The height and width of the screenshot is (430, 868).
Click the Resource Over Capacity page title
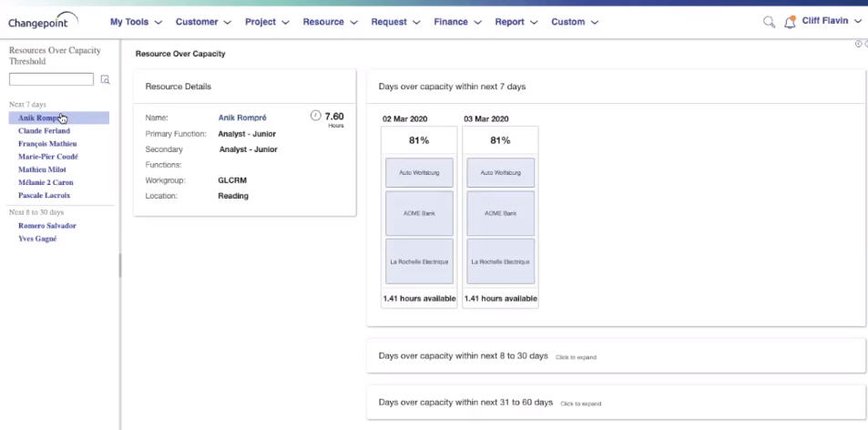click(x=180, y=54)
